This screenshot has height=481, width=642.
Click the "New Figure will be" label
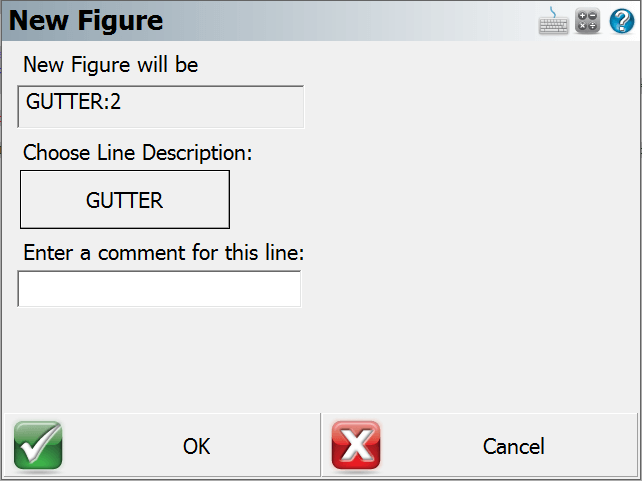tap(111, 65)
